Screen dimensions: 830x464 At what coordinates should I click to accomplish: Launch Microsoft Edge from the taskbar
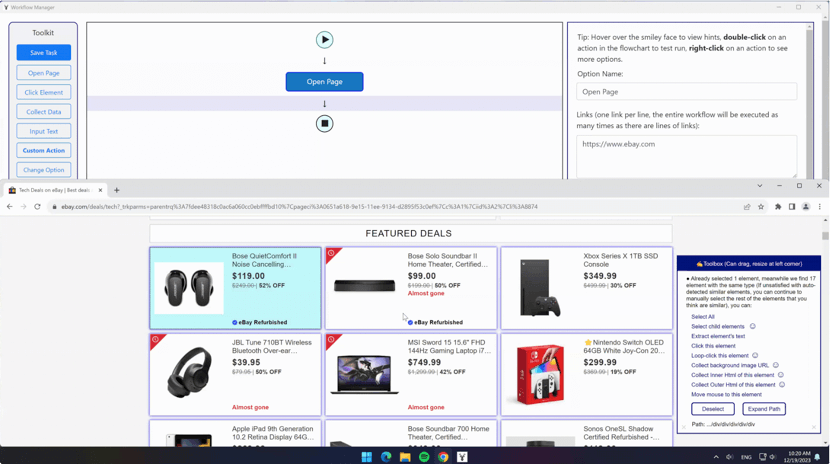tap(386, 457)
